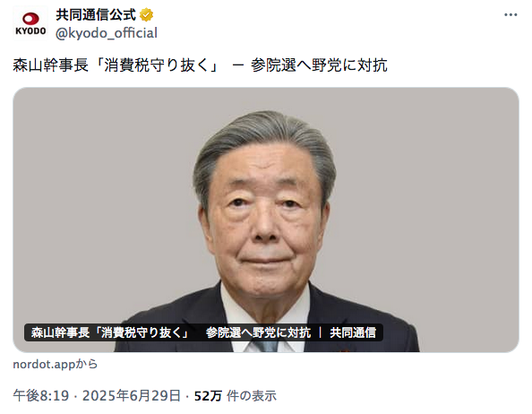532x414 pixels.
Task: Click the gold verified badge
Action: [146, 15]
